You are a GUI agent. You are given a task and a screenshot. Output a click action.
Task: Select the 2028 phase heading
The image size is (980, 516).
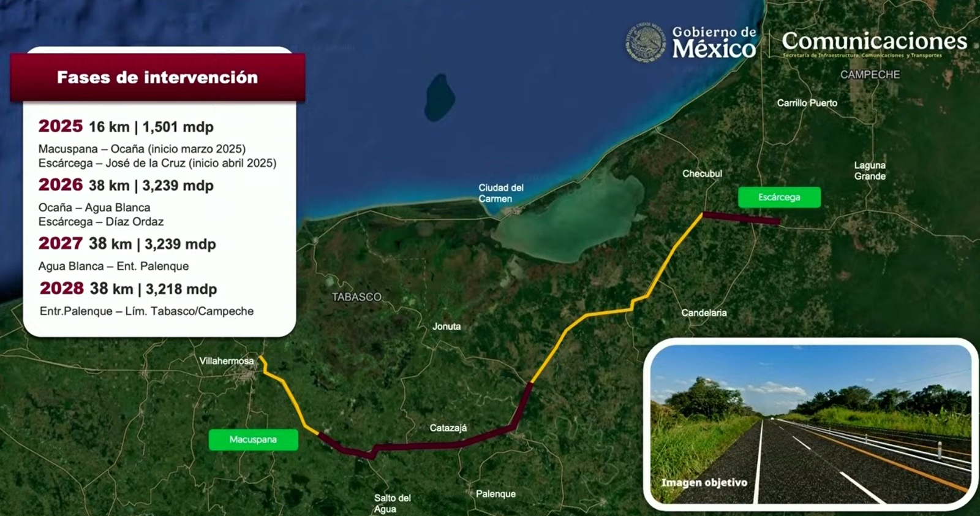[61, 289]
